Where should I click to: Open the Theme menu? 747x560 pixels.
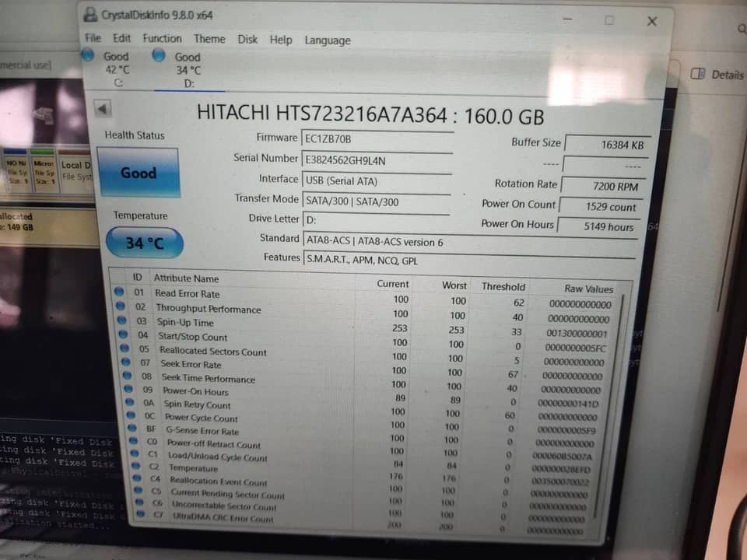coord(209,39)
